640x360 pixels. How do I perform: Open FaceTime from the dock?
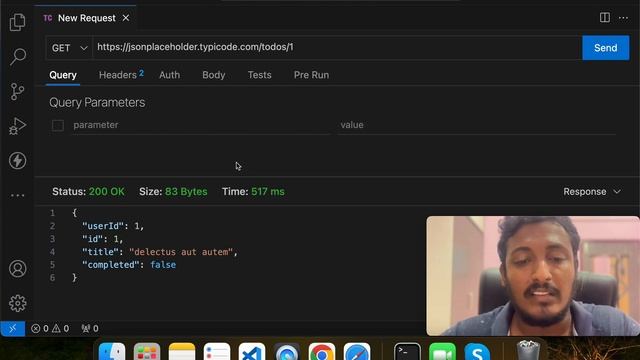coord(442,352)
